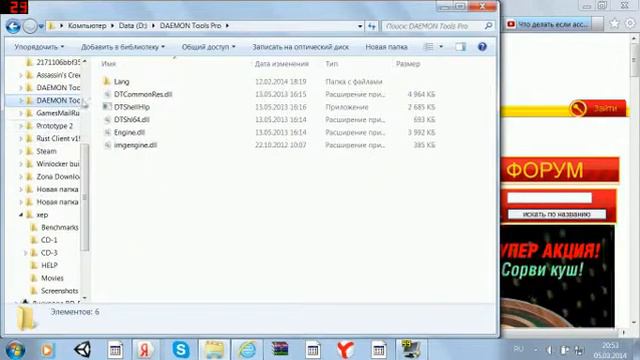Click the browser favorites star icon
640x360 pixels.
click(x=614, y=23)
